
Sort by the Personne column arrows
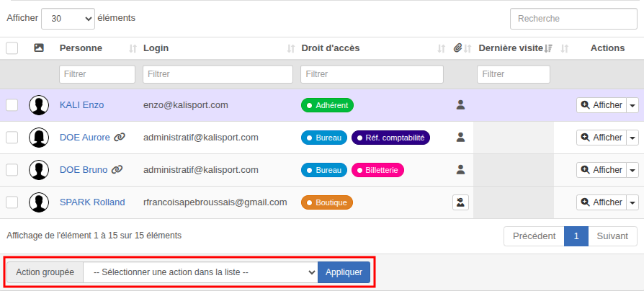pyautogui.click(x=133, y=49)
